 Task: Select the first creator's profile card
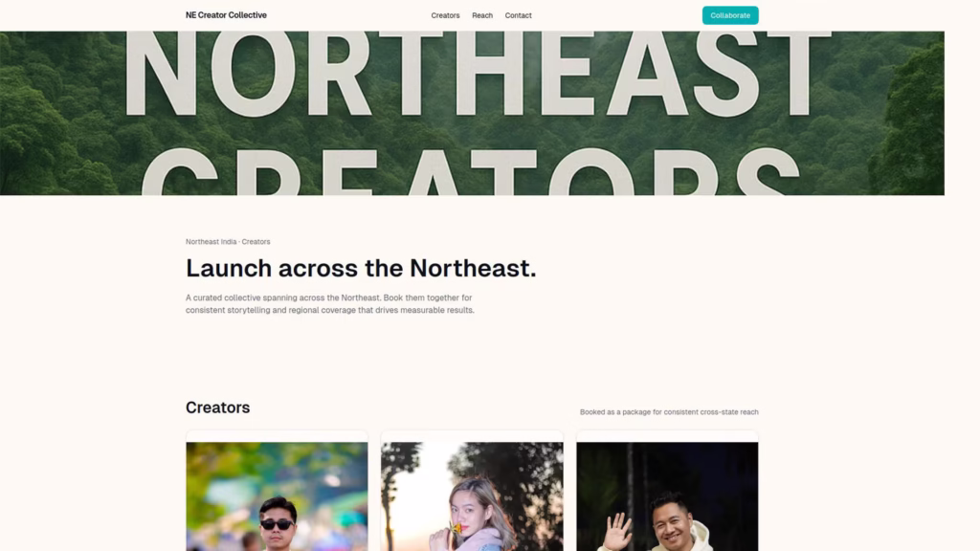(277, 493)
